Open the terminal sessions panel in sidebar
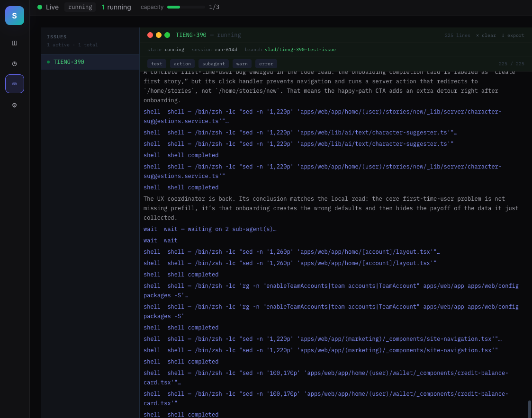This screenshot has width=532, height=418. [14, 84]
